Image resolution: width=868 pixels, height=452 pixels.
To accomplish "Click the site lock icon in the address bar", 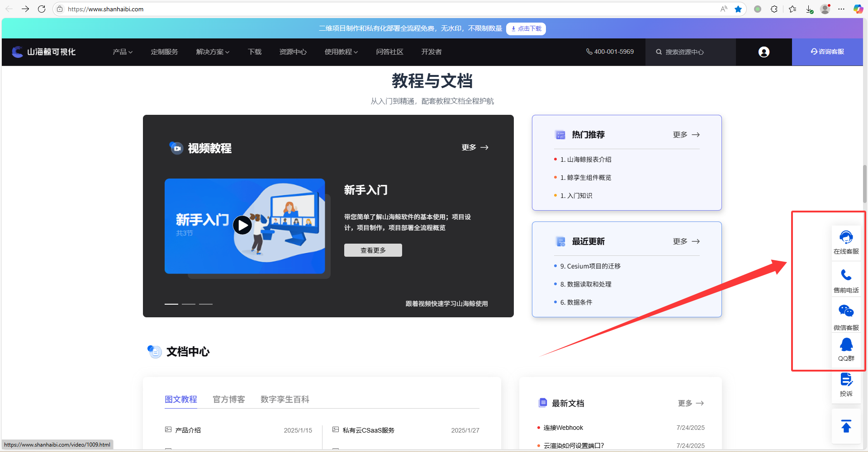I will 60,9.
